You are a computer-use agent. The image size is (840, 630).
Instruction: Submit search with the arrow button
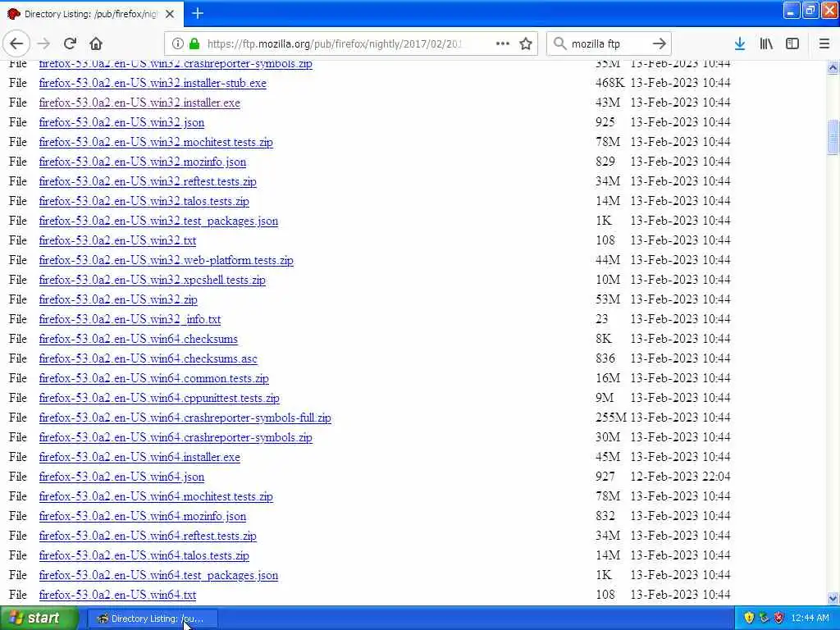[x=660, y=43]
